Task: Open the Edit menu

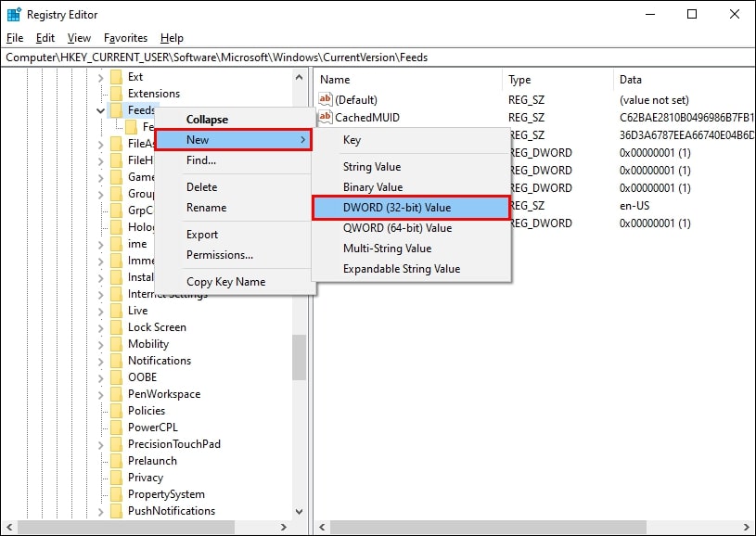Action: 45,38
